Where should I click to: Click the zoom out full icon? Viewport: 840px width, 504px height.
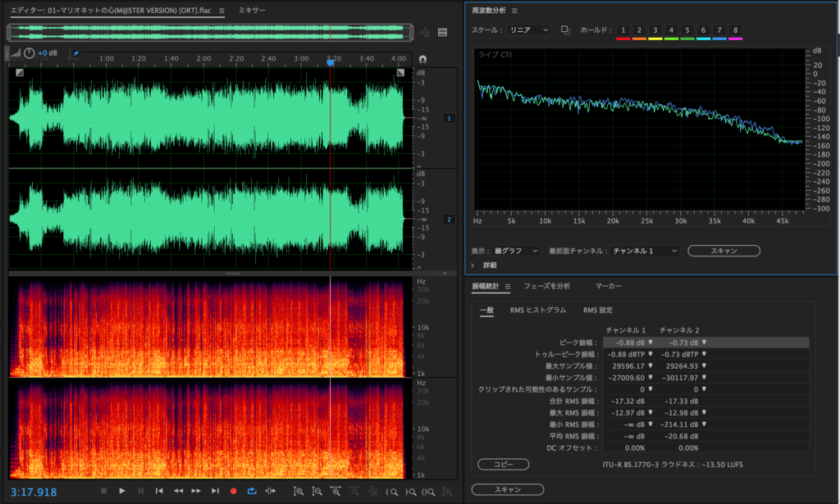[373, 491]
